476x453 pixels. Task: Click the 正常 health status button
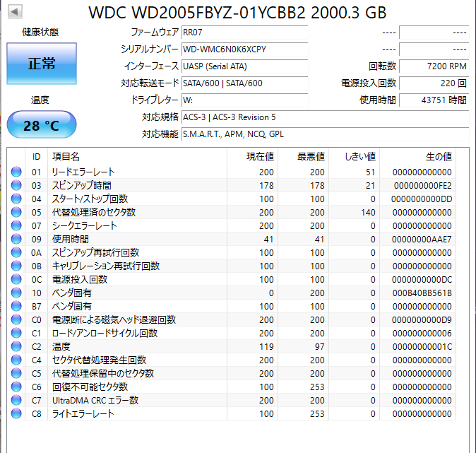click(42, 64)
